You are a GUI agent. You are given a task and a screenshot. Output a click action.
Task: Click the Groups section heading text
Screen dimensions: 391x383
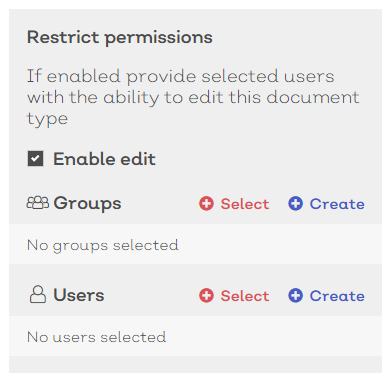87,203
